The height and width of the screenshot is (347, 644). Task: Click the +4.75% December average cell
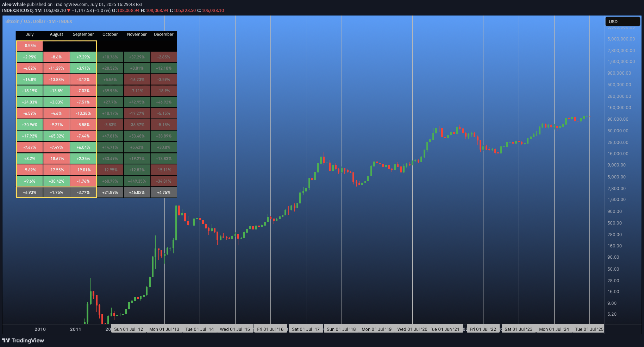tap(164, 193)
